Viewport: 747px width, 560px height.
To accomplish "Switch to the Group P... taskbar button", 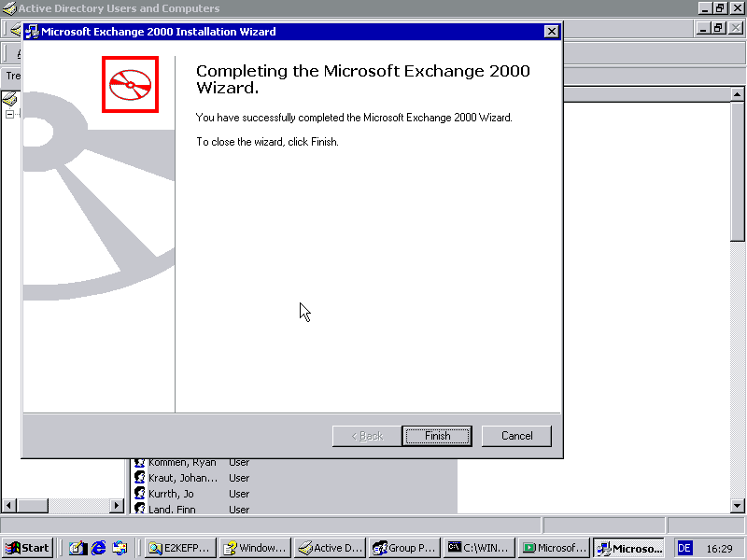I will click(x=405, y=548).
